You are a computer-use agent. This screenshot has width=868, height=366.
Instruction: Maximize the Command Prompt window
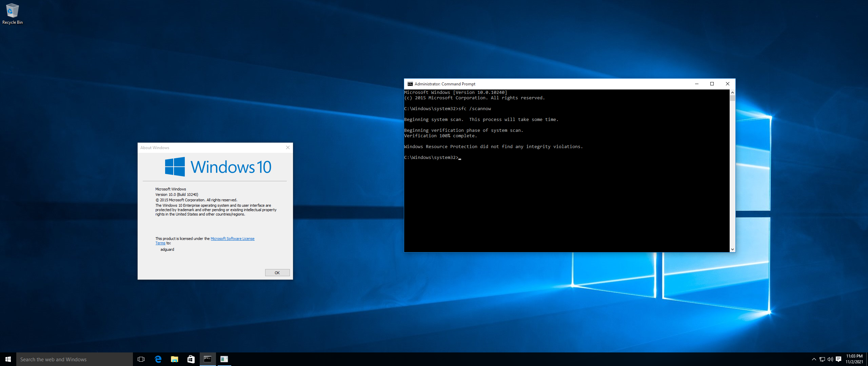pyautogui.click(x=712, y=84)
